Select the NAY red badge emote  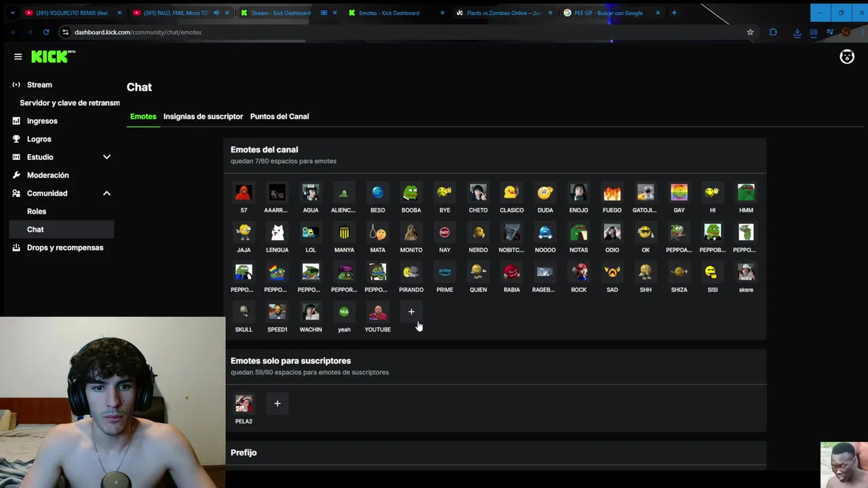click(445, 232)
